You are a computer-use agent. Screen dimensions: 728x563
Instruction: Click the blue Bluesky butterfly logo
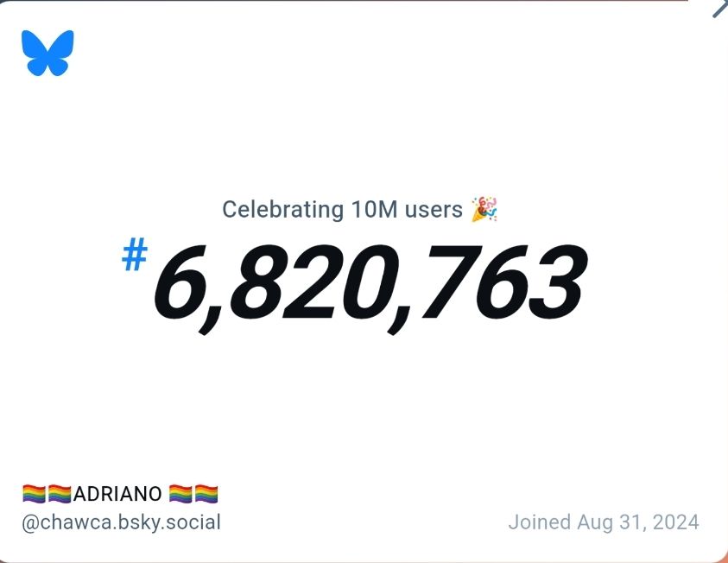tap(47, 53)
